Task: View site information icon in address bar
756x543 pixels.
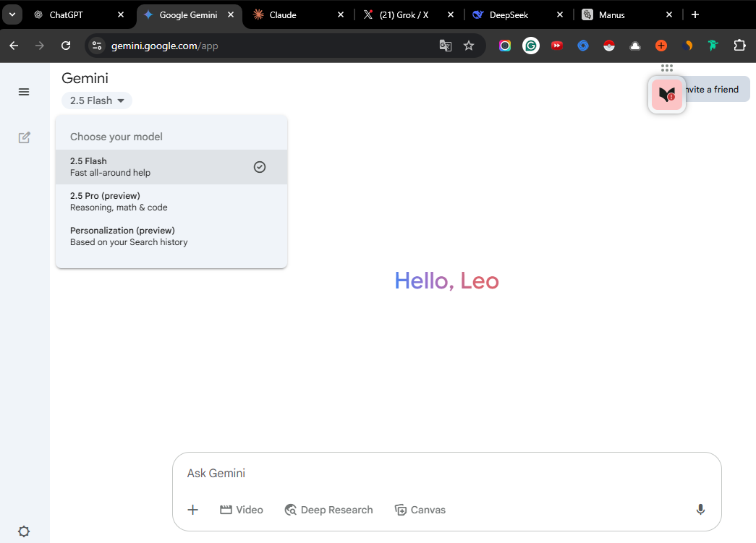Action: coord(97,46)
